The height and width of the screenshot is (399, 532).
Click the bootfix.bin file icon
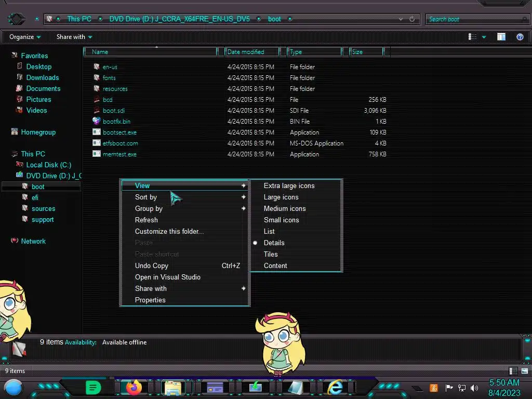pyautogui.click(x=97, y=121)
